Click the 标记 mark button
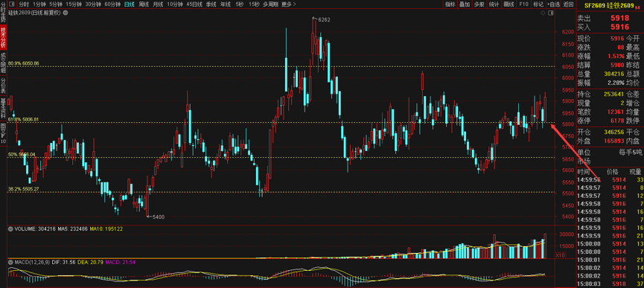The height and width of the screenshot is (288, 644). tap(538, 4)
